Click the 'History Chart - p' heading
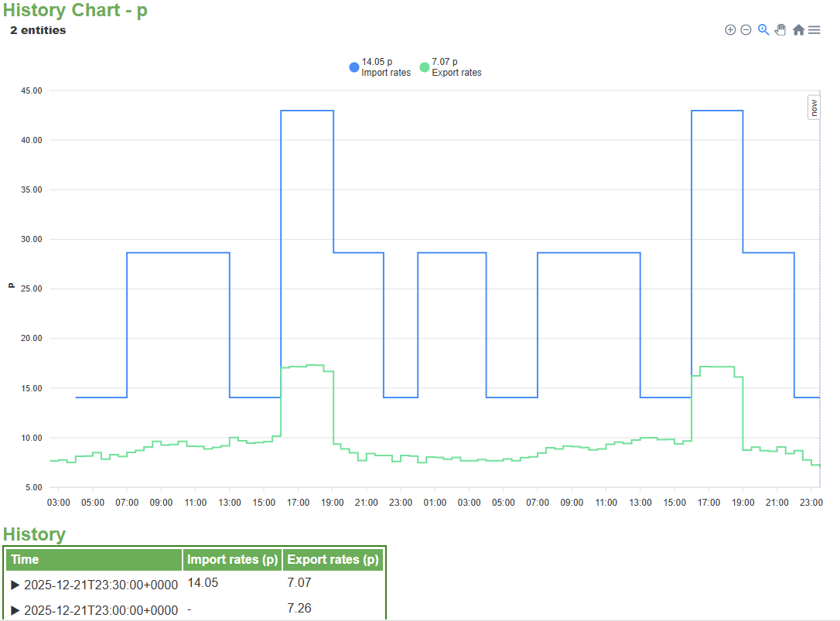This screenshot has width=840, height=621. [x=75, y=11]
